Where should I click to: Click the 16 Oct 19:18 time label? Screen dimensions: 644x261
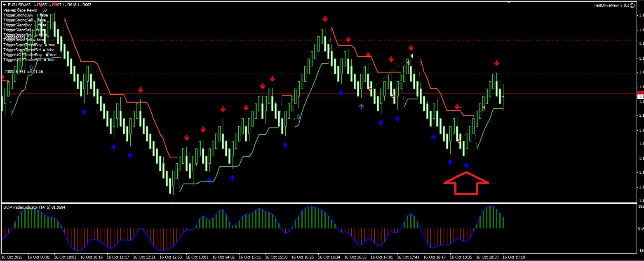coord(513,257)
